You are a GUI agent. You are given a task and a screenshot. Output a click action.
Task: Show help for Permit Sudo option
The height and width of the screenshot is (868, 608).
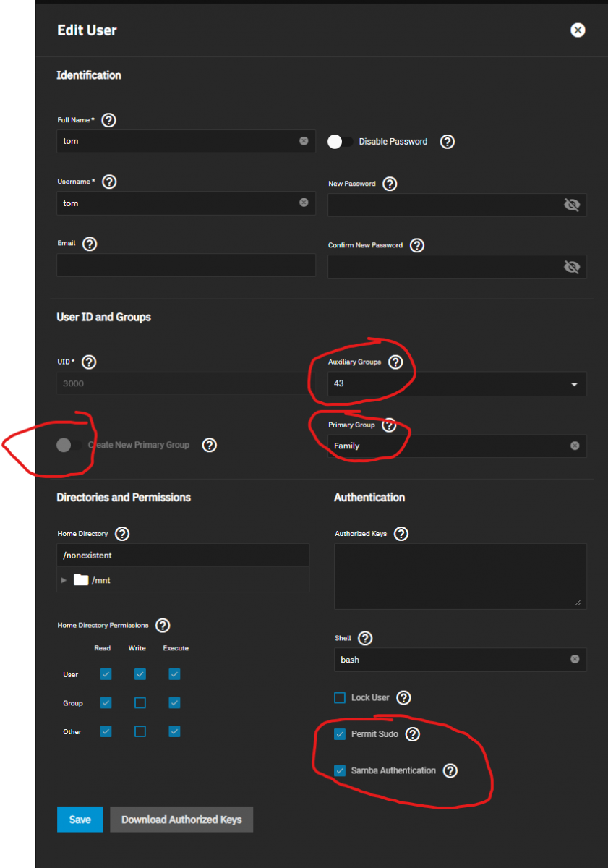pos(412,734)
